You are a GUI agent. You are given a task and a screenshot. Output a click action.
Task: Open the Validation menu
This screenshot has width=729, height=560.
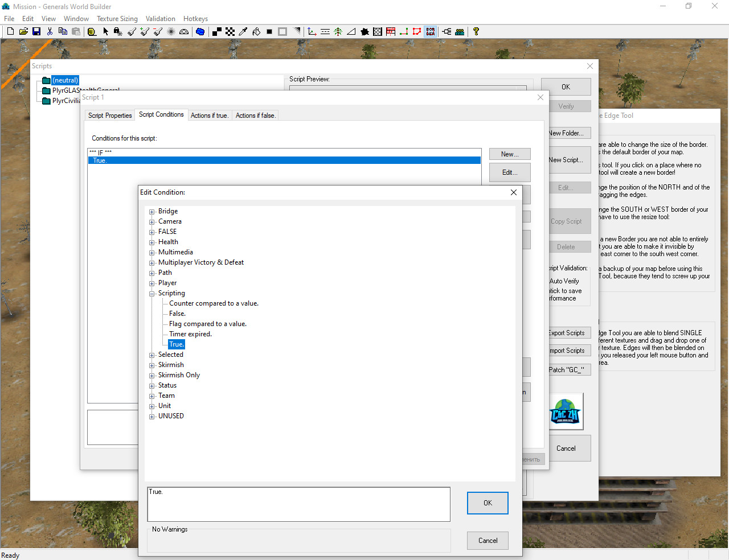coord(161,19)
